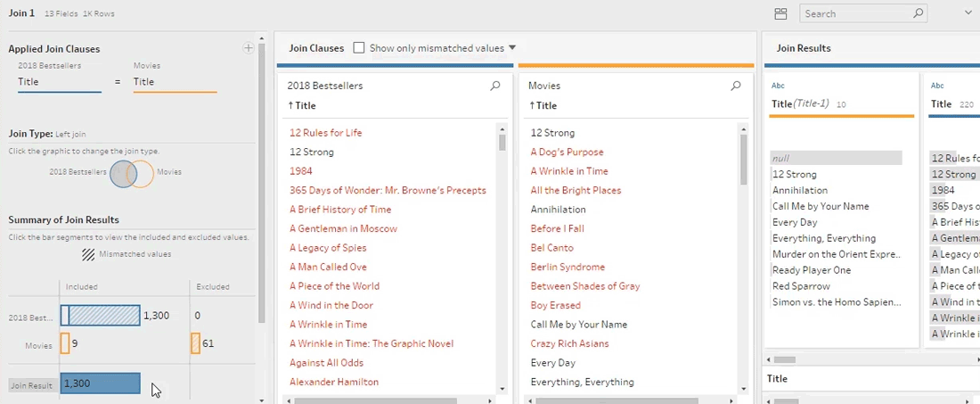Select the Movies excluded bar showing 61
Viewport: 980px width, 404px height.
pos(195,343)
